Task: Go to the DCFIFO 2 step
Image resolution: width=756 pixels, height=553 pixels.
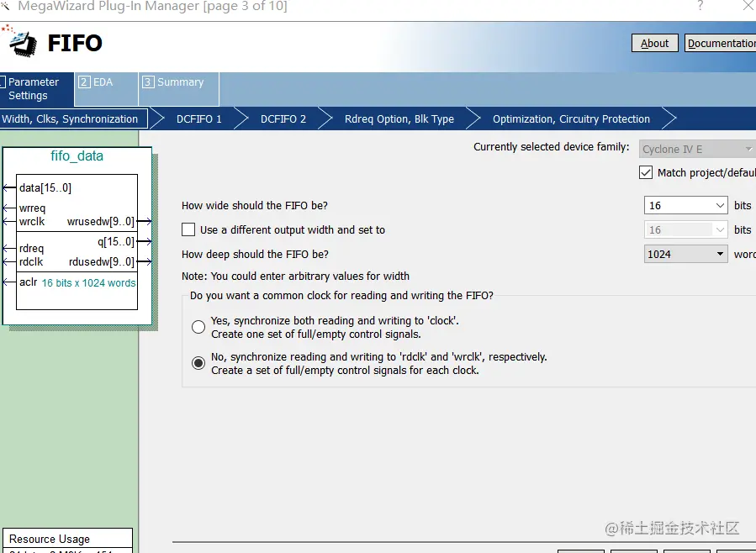Action: [x=283, y=119]
